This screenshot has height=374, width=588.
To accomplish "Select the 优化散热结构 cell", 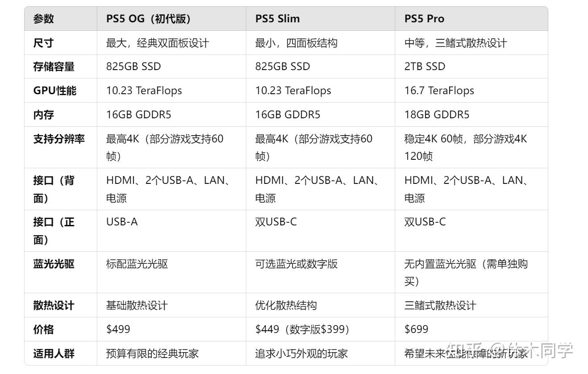I will tap(286, 306).
